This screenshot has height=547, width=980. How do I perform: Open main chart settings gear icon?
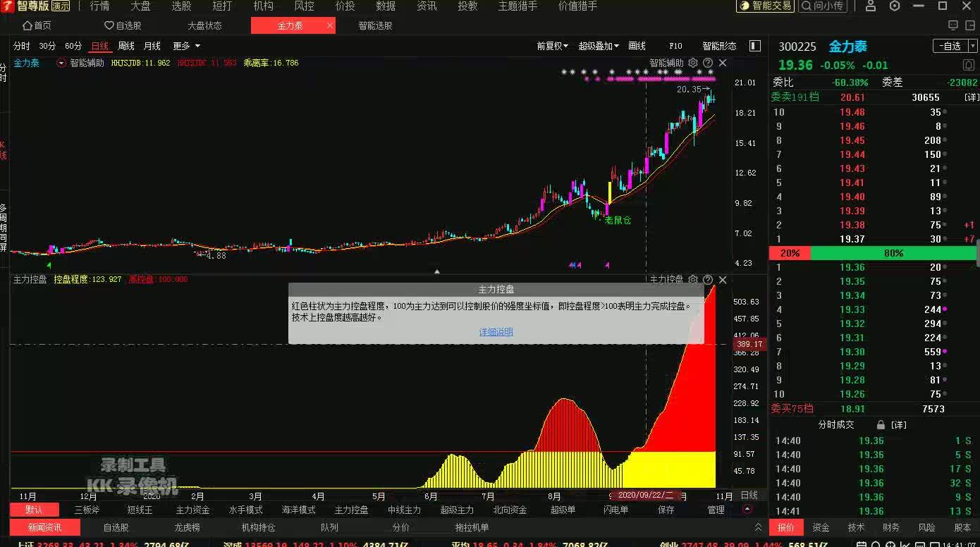coord(693,63)
